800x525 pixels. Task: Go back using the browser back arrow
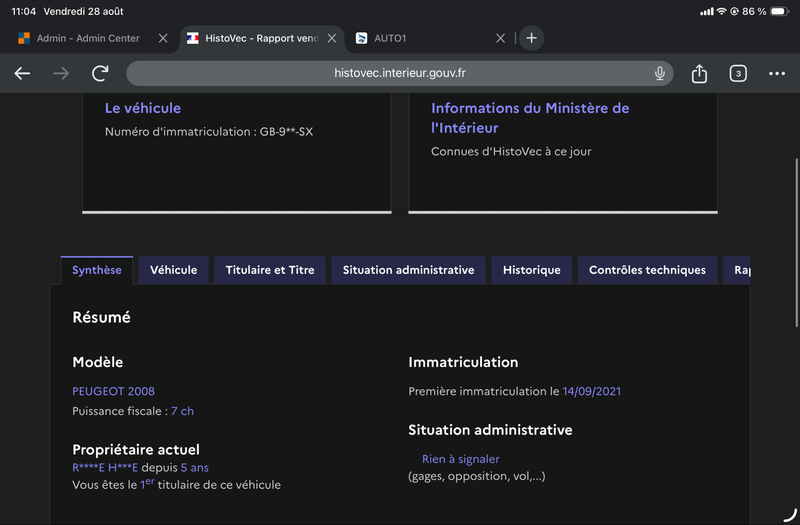pyautogui.click(x=22, y=73)
